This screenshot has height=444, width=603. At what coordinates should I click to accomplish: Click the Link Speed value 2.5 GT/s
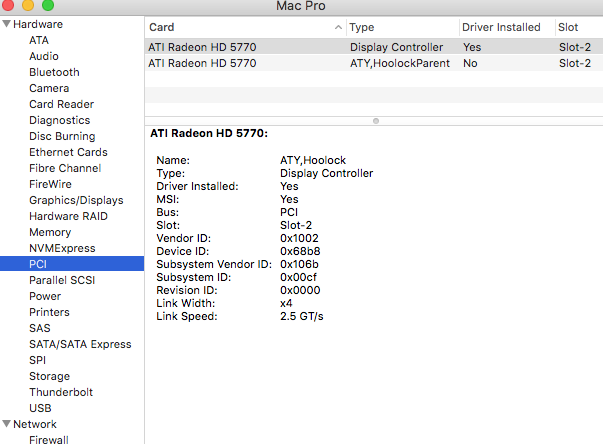[302, 316]
